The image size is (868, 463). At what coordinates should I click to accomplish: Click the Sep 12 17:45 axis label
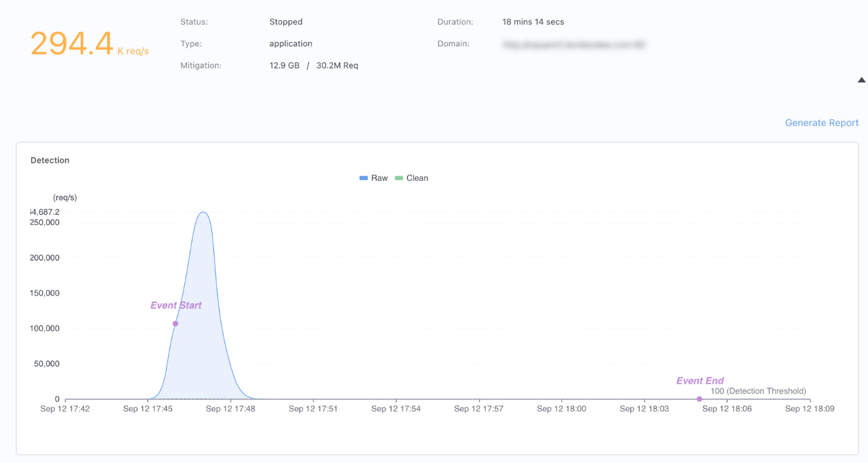pos(148,409)
